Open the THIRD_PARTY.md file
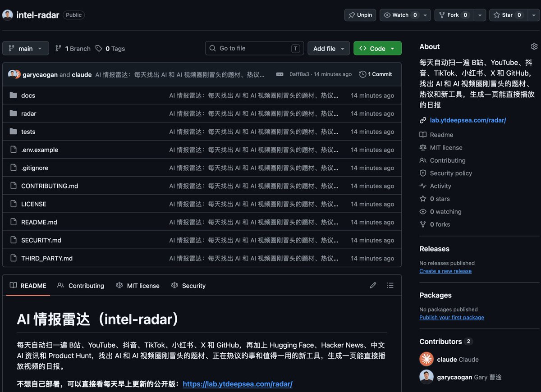This screenshot has height=392, width=541. click(47, 258)
